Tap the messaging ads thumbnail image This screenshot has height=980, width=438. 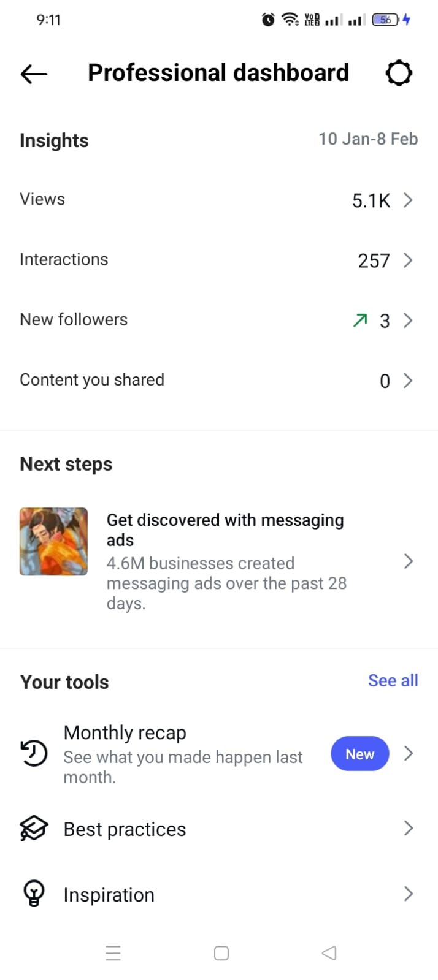pos(53,542)
